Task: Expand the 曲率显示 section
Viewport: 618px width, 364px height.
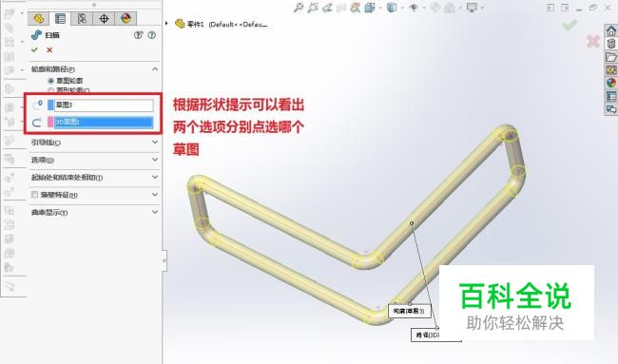Action: (155, 212)
